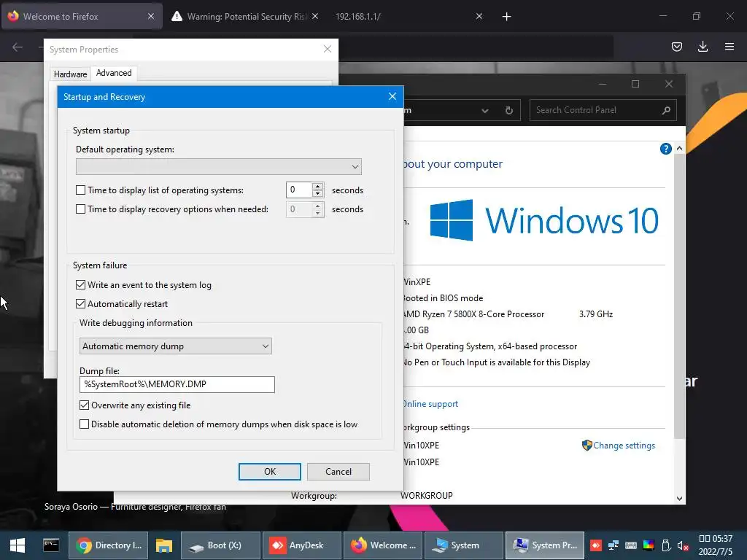
Task: Click the Dump file path field
Action: [177, 384]
